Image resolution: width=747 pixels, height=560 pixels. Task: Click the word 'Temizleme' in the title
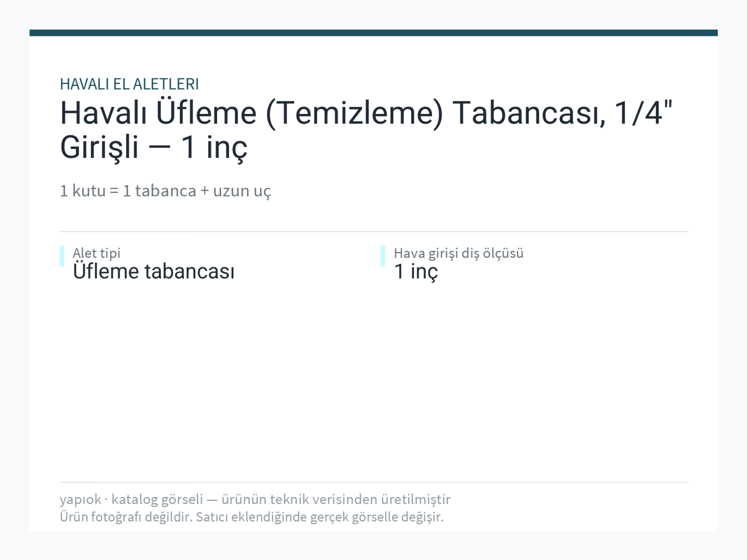354,113
